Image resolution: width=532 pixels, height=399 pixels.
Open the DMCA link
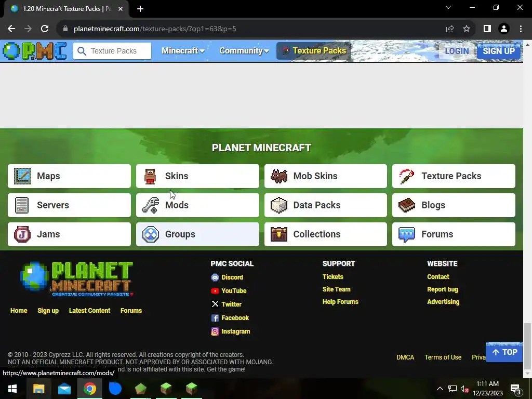(405, 357)
